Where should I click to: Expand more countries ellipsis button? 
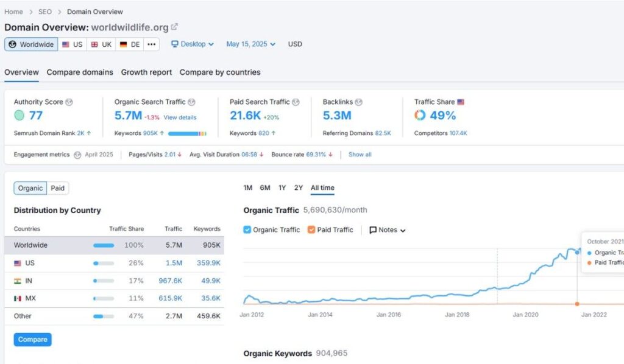click(x=152, y=44)
